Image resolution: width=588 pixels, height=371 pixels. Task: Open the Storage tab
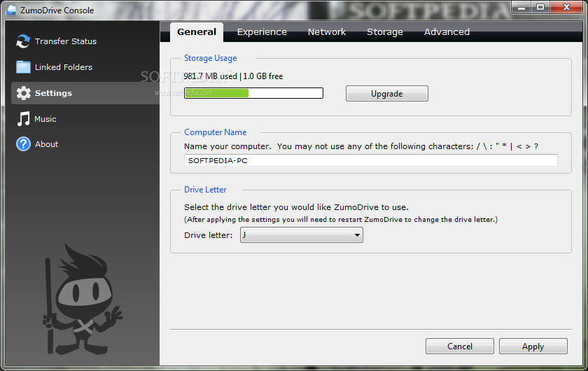pos(385,32)
